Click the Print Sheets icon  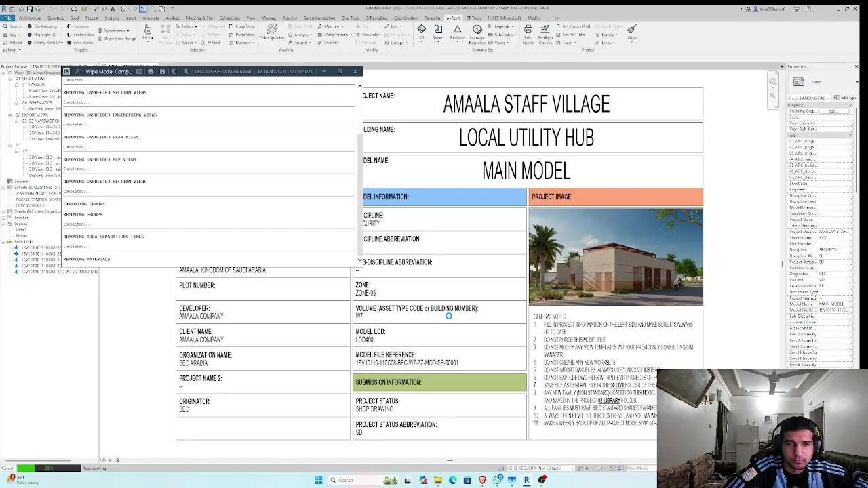coord(528,34)
